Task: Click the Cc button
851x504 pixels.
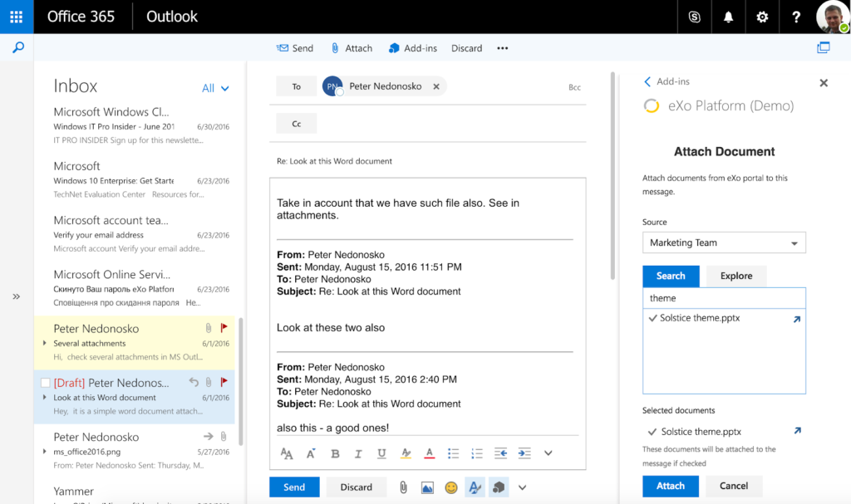Action: pyautogui.click(x=297, y=124)
